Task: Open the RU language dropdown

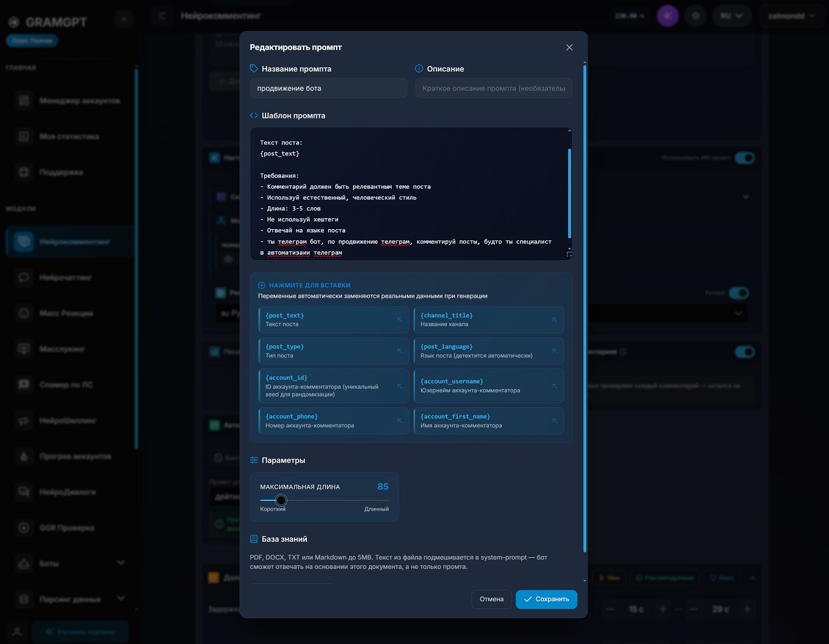Action: click(x=732, y=16)
